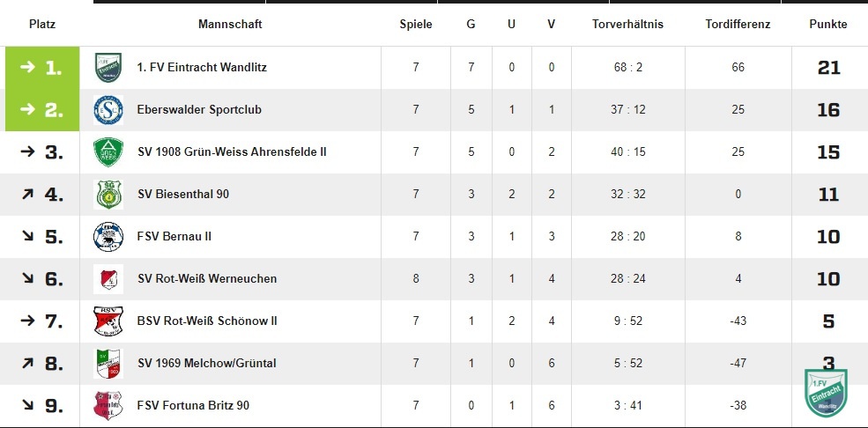Click the upward trend arrow at place 4
The image size is (868, 428).
click(27, 194)
